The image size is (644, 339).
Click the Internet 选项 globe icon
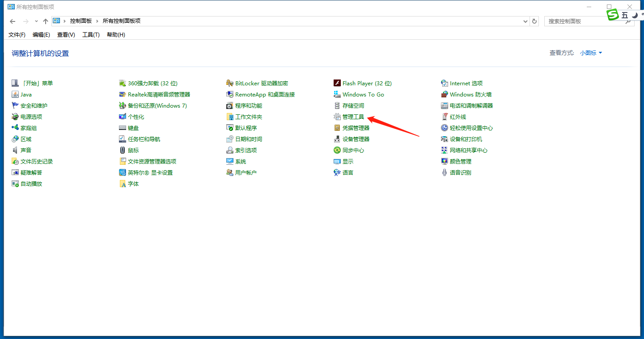(445, 83)
